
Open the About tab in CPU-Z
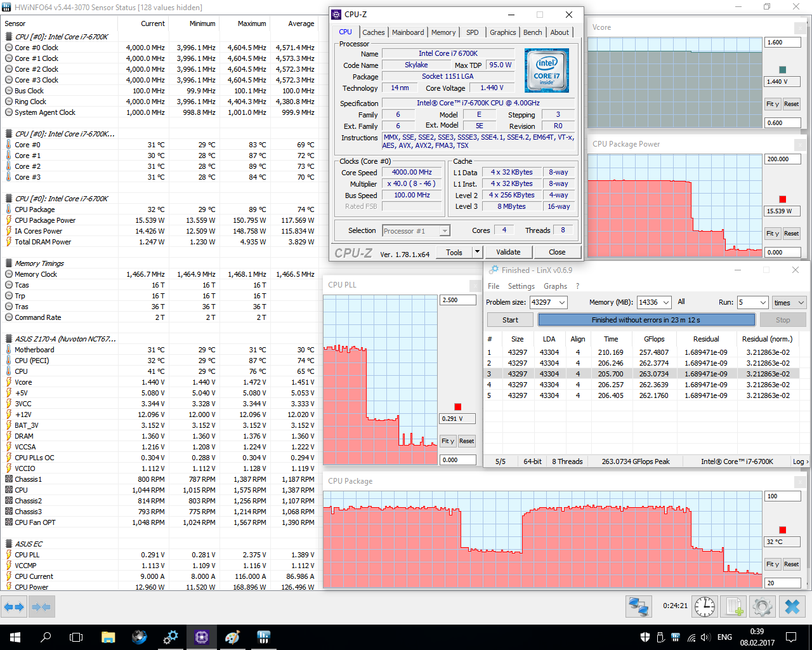click(560, 32)
